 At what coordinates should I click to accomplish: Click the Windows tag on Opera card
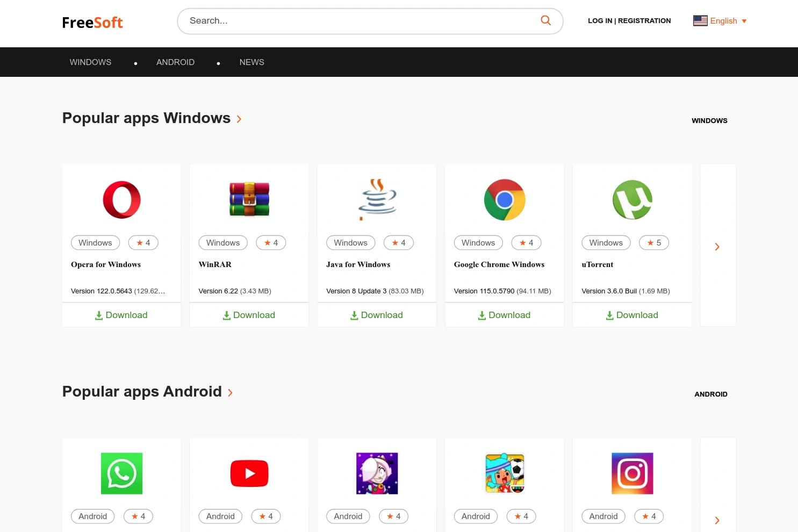pos(95,243)
